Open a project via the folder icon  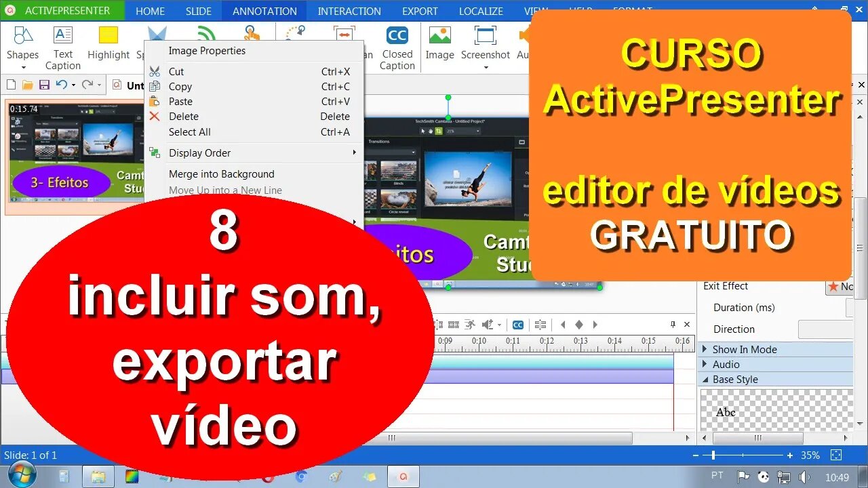27,85
